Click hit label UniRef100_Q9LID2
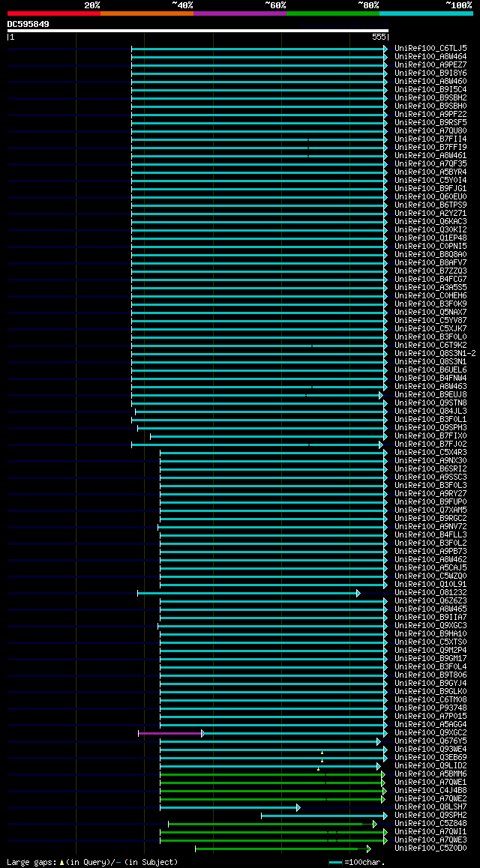This screenshot has height=868, width=480. (430, 766)
